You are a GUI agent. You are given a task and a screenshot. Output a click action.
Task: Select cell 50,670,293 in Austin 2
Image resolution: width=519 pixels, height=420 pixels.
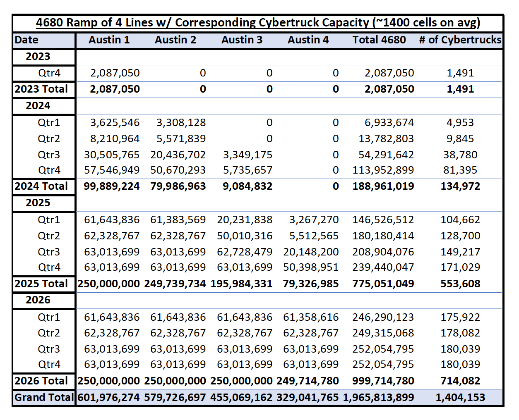click(178, 170)
